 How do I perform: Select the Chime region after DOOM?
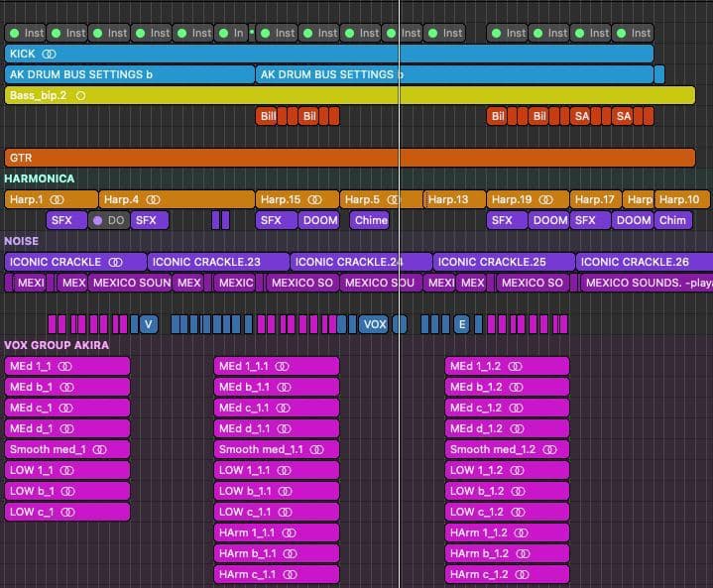370,220
